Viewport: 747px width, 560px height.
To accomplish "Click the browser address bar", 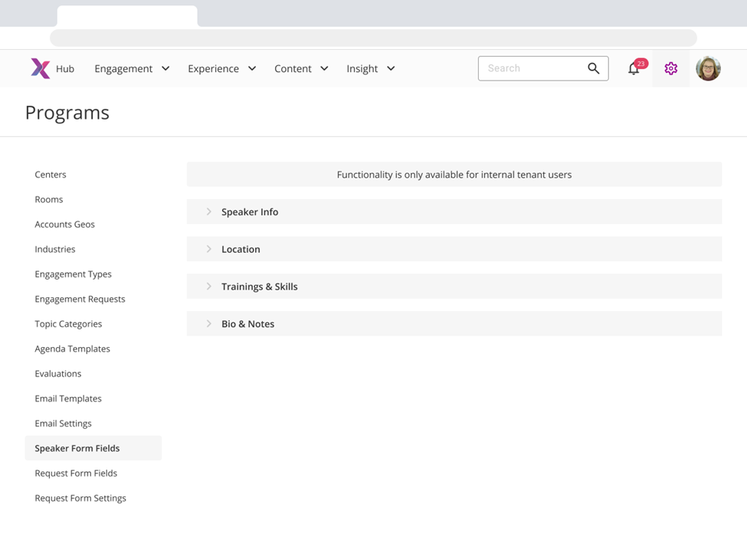I will pyautogui.click(x=373, y=38).
